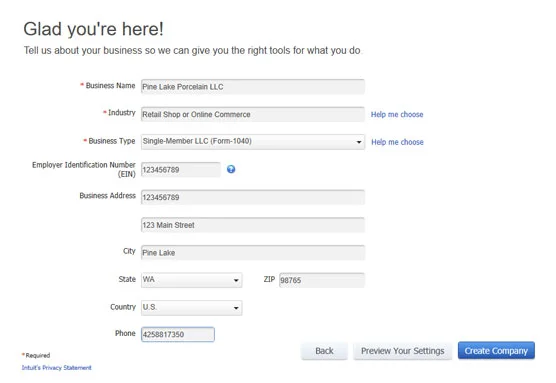The width and height of the screenshot is (556, 383).
Task: Open Help me choose link beside Business Type
Action: click(397, 142)
